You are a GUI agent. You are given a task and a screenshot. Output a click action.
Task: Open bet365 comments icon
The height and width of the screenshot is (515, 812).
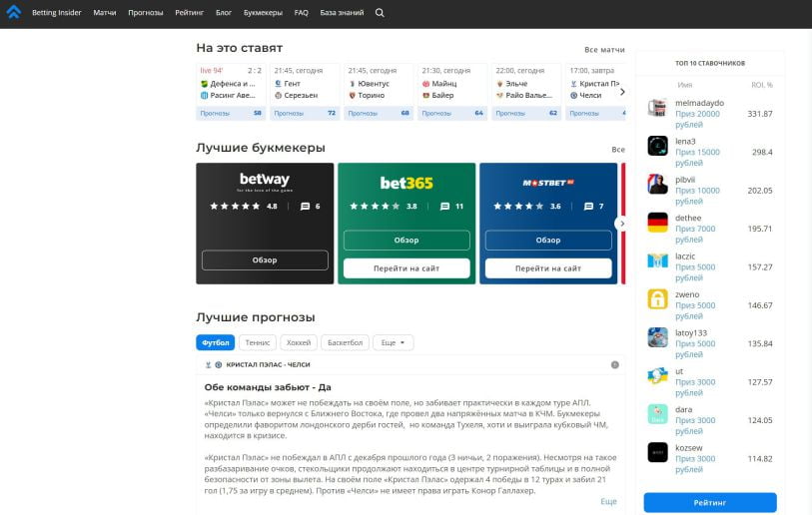tap(444, 206)
